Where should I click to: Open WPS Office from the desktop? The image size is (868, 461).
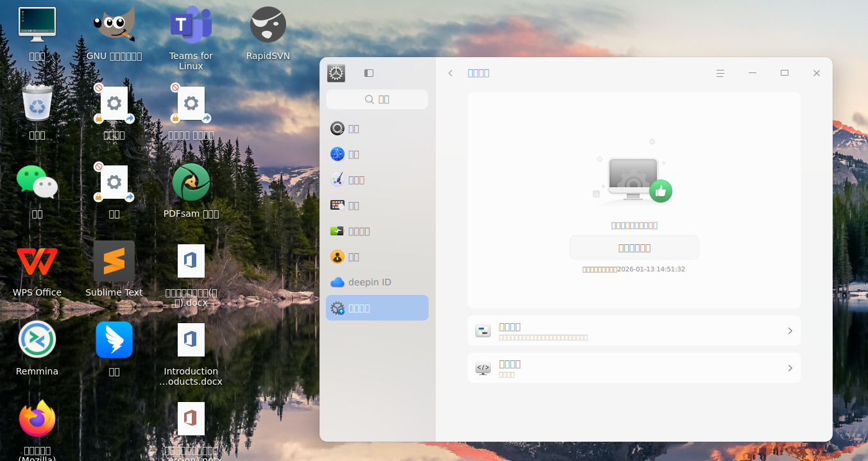37,261
